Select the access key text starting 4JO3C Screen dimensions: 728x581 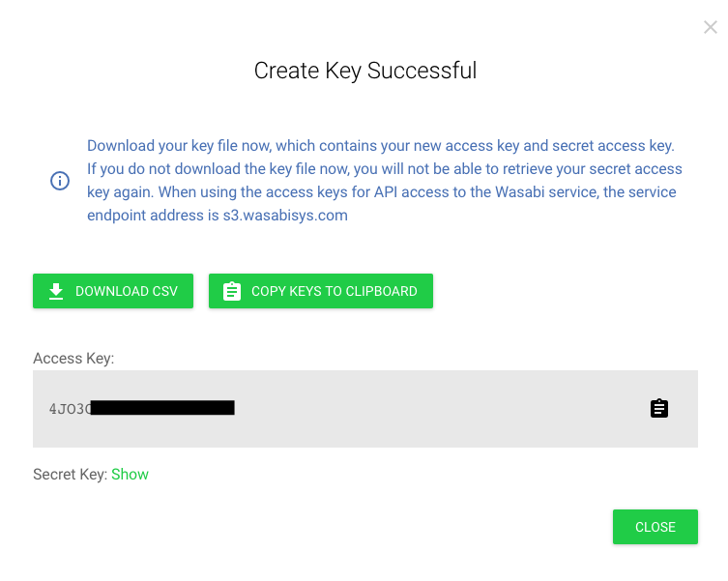[141, 409]
